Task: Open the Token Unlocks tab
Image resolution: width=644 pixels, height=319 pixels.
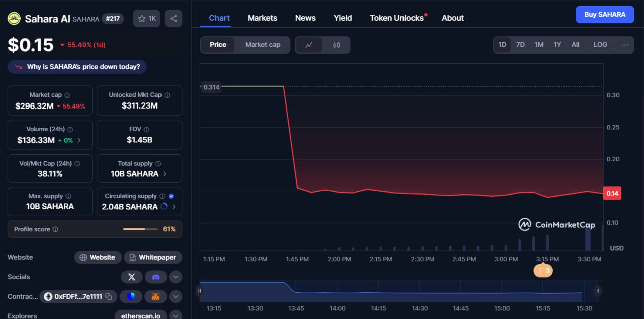Action: [x=397, y=18]
